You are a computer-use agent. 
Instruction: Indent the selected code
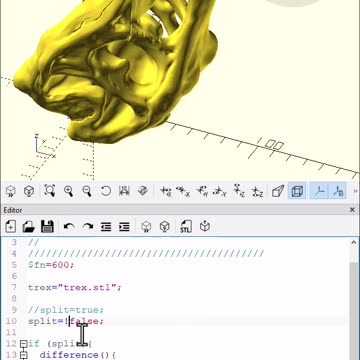(x=124, y=227)
